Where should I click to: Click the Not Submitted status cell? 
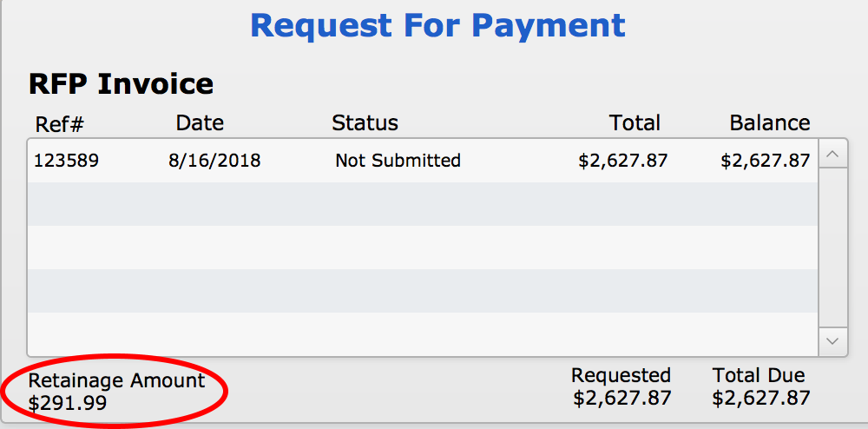pyautogui.click(x=398, y=161)
